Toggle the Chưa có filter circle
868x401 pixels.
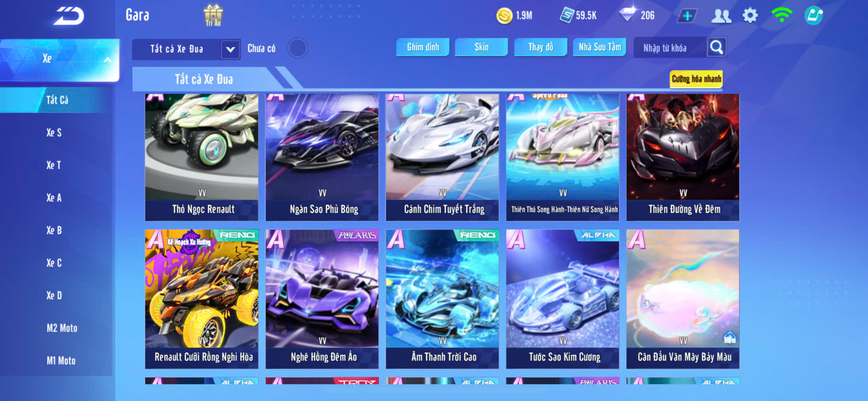(298, 48)
